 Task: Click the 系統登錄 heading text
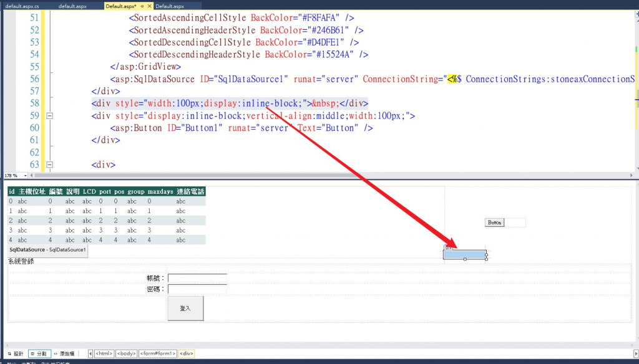[x=21, y=261]
